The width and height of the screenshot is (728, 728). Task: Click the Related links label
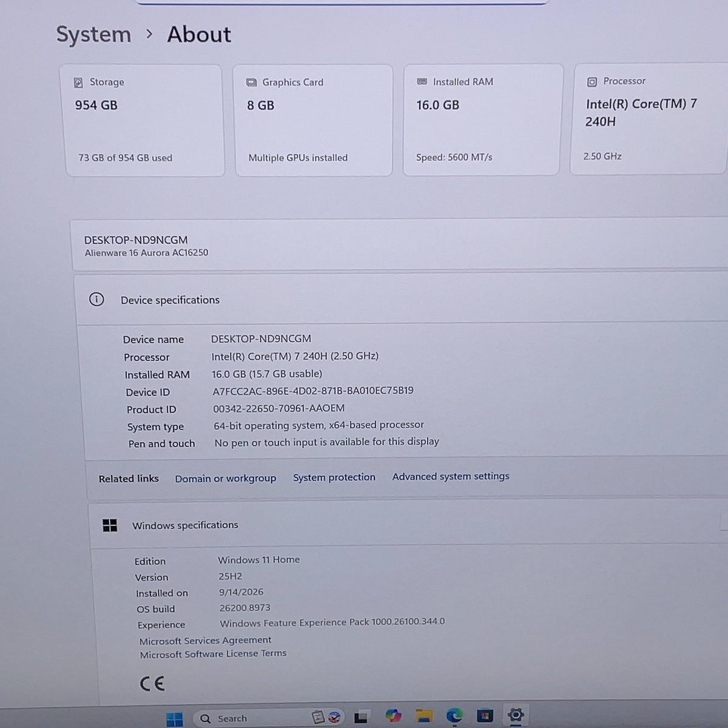tap(129, 479)
